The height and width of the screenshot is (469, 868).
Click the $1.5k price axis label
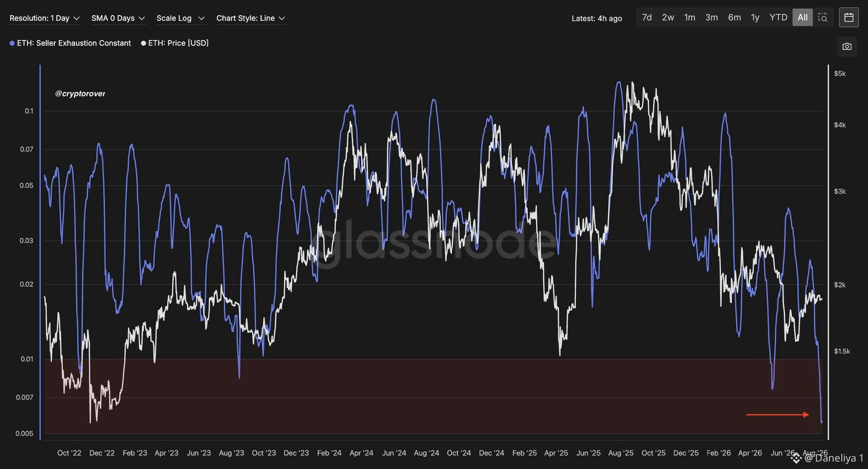tap(842, 352)
